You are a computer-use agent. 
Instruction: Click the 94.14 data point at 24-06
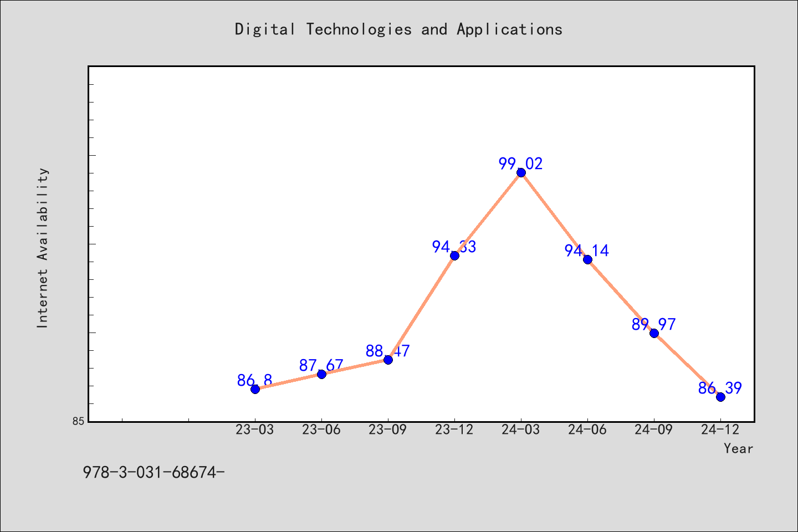587,259
